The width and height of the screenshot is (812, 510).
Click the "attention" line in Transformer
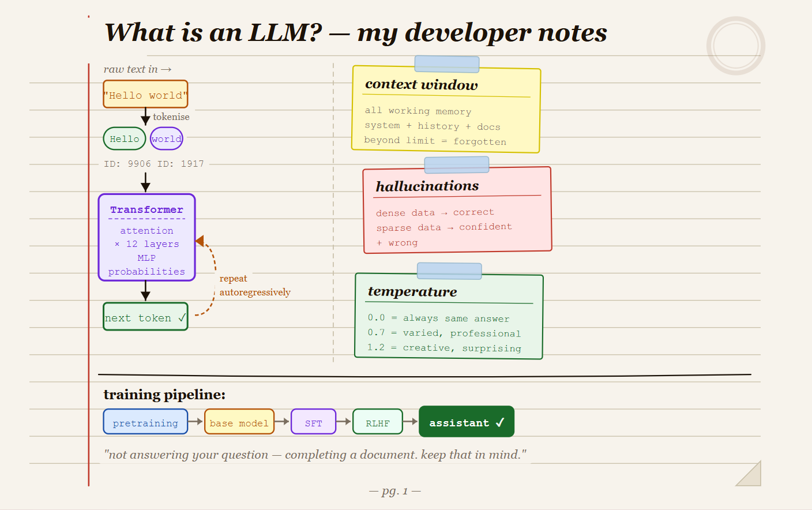click(x=146, y=230)
